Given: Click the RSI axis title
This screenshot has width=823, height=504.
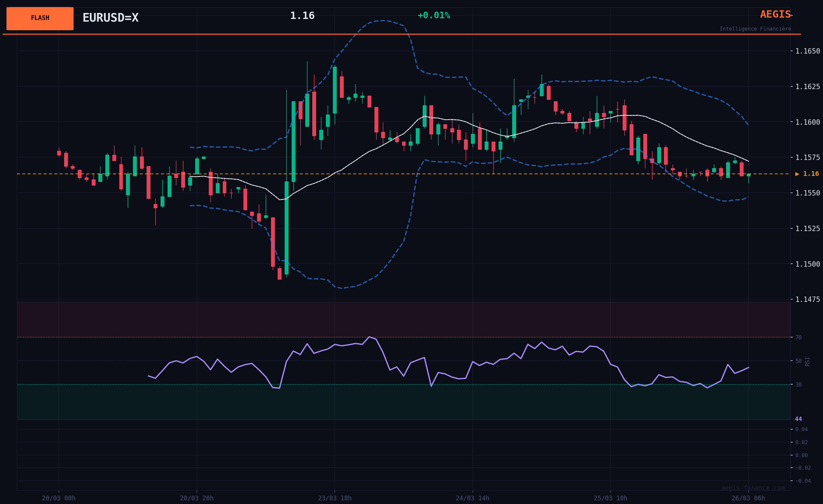Looking at the screenshot, I should coord(807,361).
